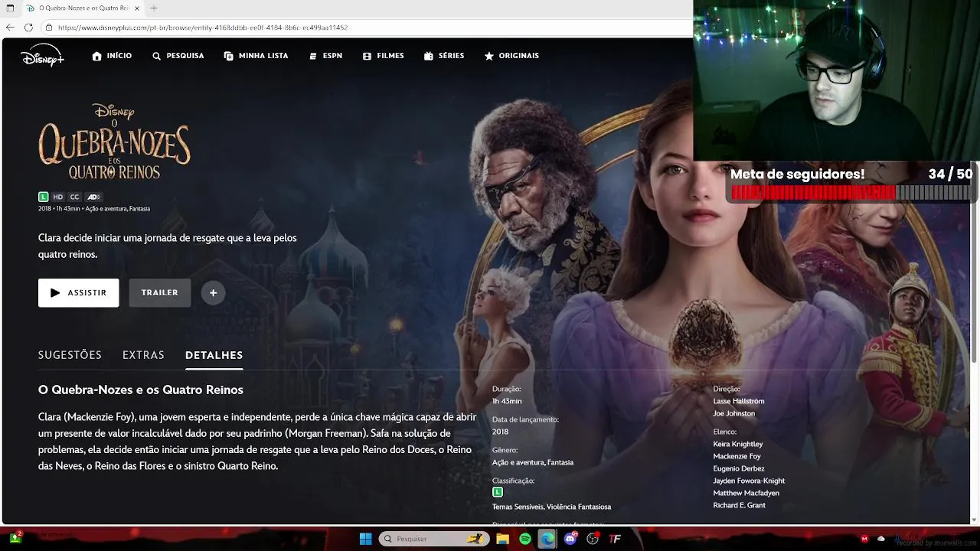Click the Meta de seguidores progress bar
Image resolution: width=980 pixels, height=551 pixels.
850,193
